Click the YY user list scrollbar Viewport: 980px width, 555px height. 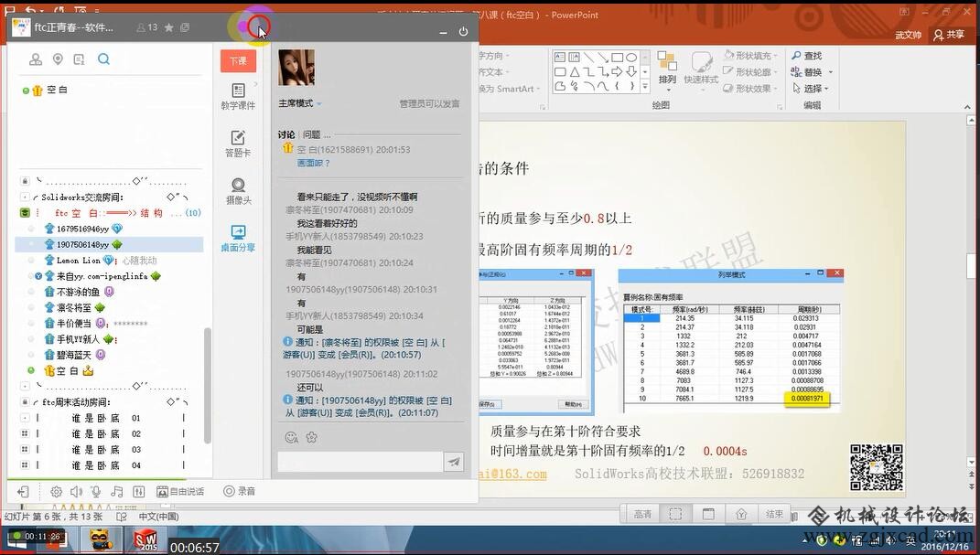208,385
